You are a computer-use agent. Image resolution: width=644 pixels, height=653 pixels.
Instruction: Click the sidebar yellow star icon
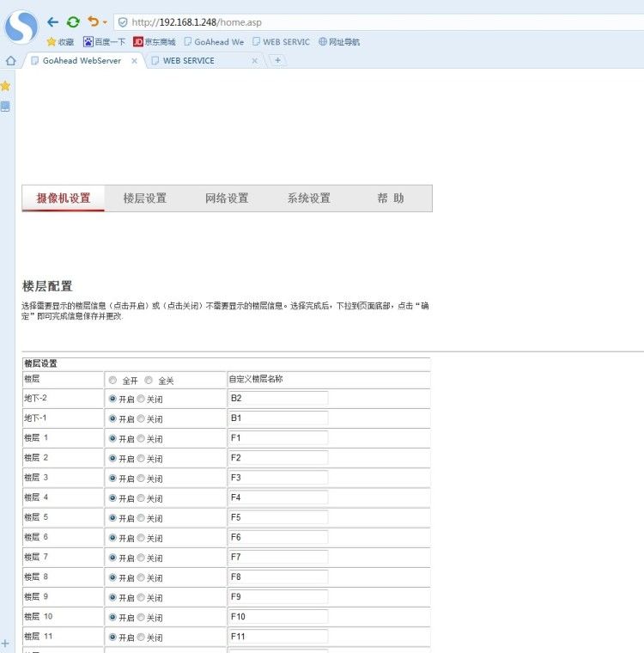tap(5, 86)
